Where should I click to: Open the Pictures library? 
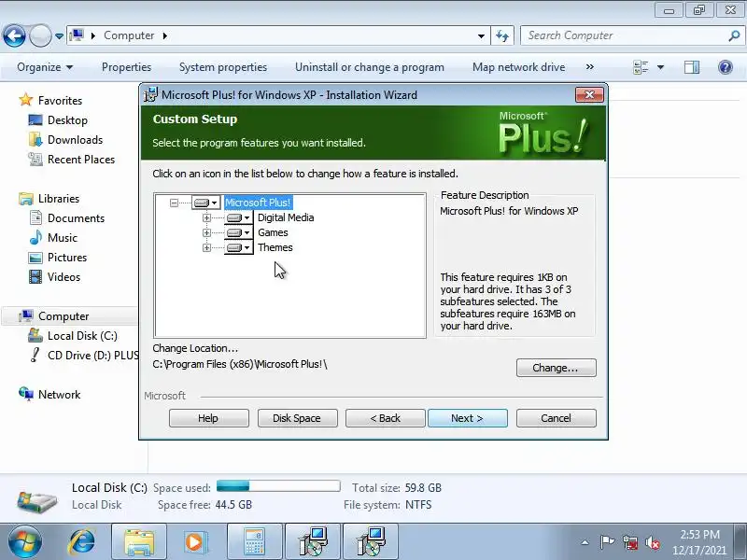[67, 258]
